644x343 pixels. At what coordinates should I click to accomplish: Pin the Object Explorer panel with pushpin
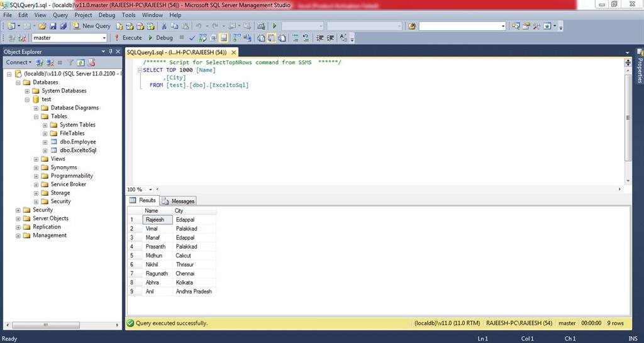coord(111,52)
